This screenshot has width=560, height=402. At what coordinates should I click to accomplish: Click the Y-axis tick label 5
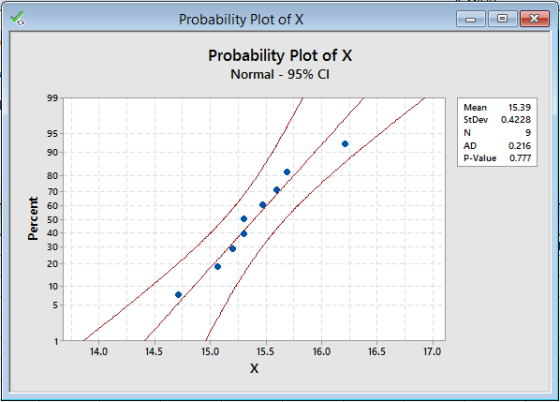[55, 306]
